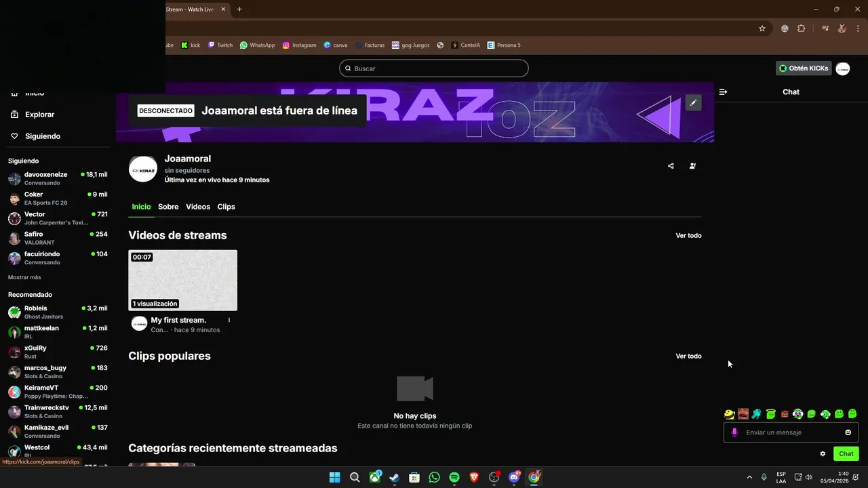Click the user icon next to the share icon

coord(692,166)
